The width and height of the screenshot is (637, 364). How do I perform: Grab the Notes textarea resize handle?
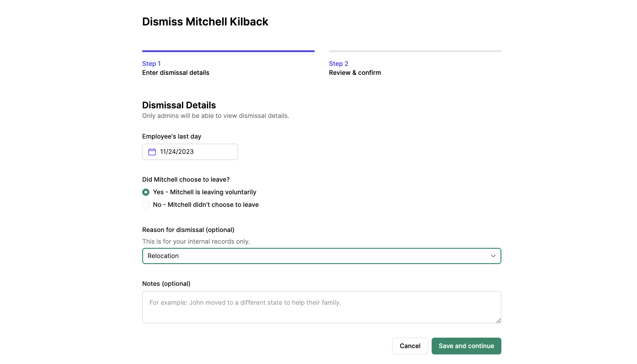[x=498, y=321]
